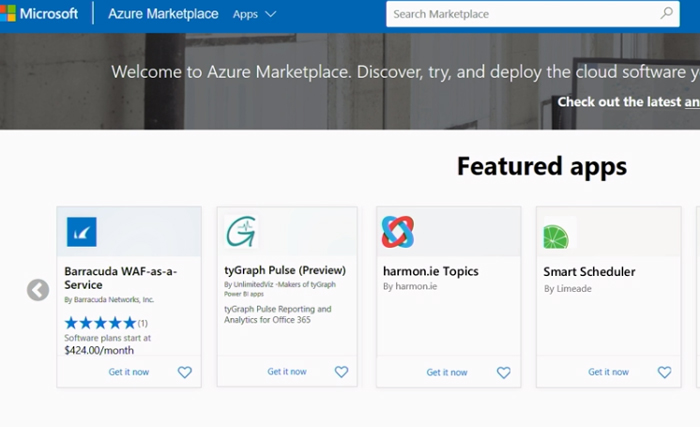Go to previous featured apps with left arrow
Viewport: 700px width, 427px height.
(38, 290)
